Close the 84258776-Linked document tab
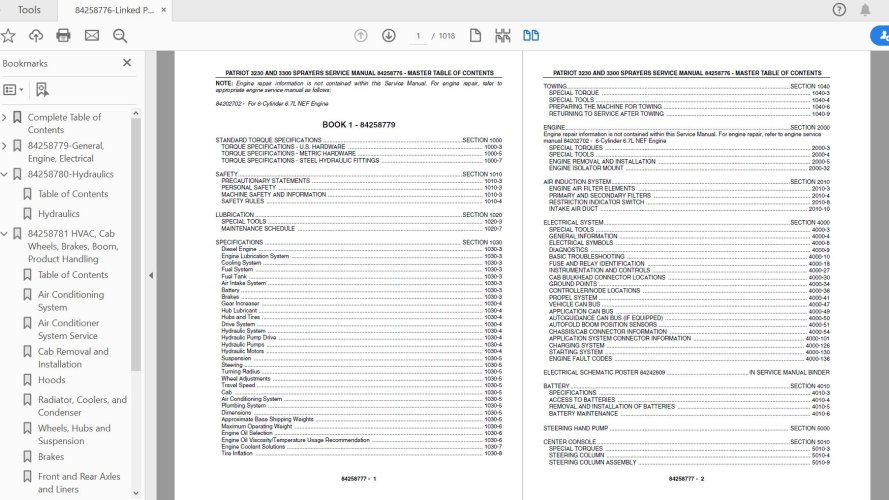 [163, 10]
